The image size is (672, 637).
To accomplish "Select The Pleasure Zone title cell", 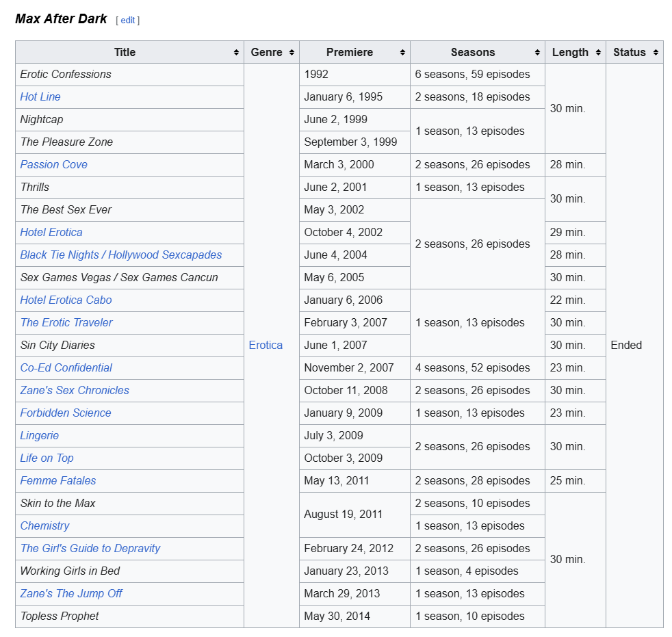I will click(129, 142).
